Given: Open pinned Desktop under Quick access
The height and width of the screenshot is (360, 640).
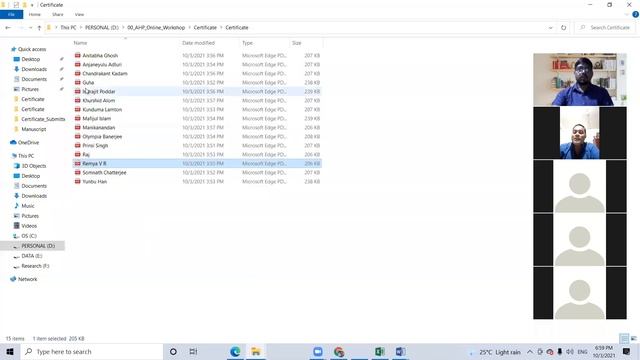Looking at the screenshot, I should 31,59.
